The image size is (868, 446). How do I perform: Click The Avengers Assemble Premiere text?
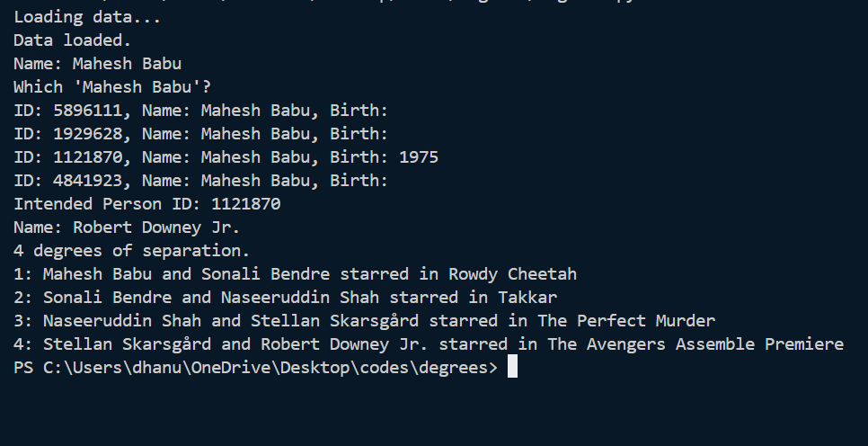tap(695, 344)
